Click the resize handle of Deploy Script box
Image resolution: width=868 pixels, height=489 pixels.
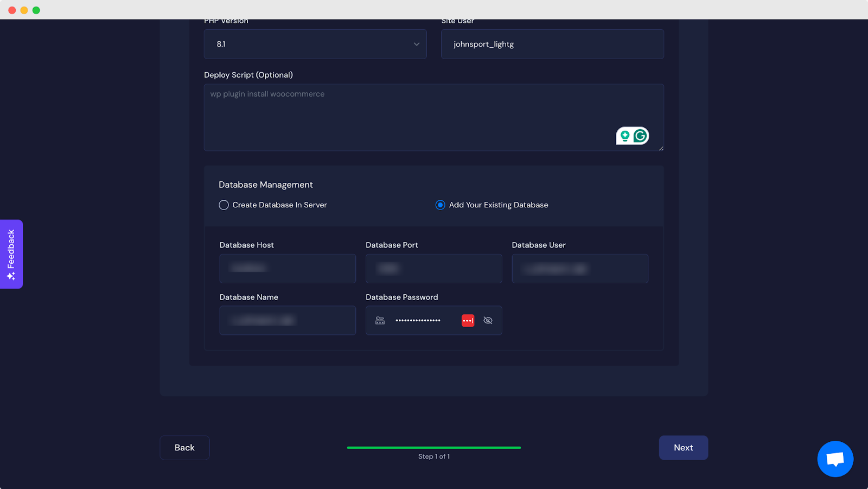[x=660, y=148]
